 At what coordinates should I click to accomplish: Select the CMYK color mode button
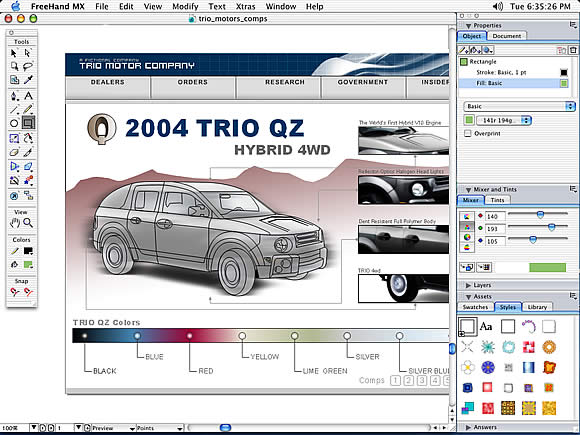click(x=467, y=216)
